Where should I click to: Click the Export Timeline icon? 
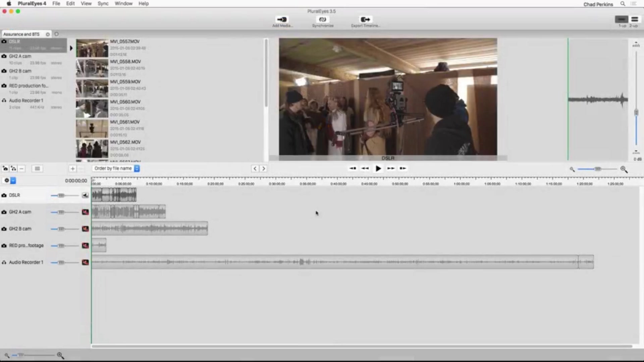(365, 19)
